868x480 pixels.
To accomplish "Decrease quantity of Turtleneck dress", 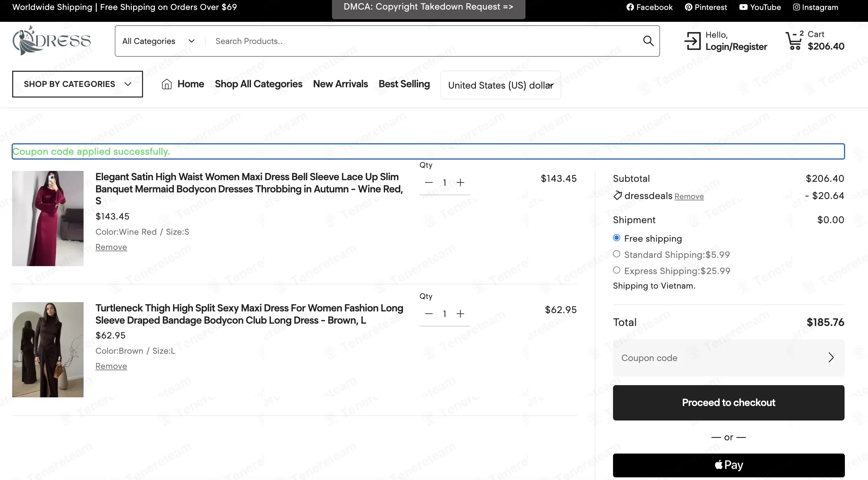I will point(429,314).
